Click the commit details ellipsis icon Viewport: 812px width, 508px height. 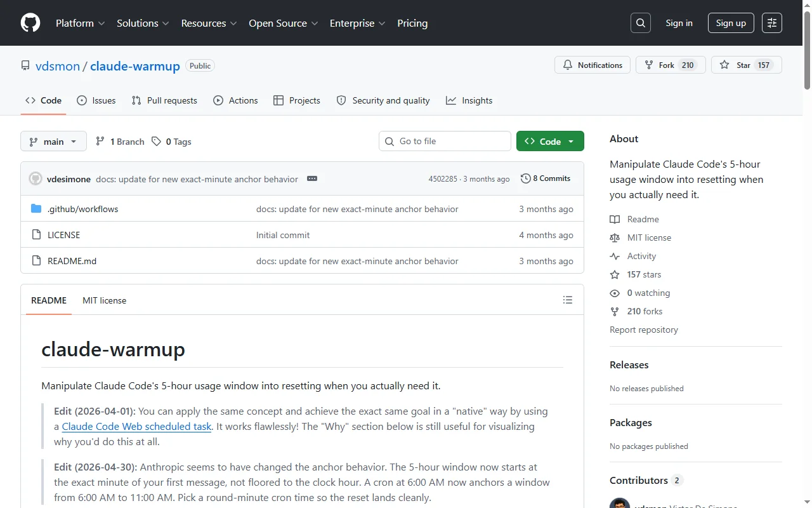click(x=312, y=178)
